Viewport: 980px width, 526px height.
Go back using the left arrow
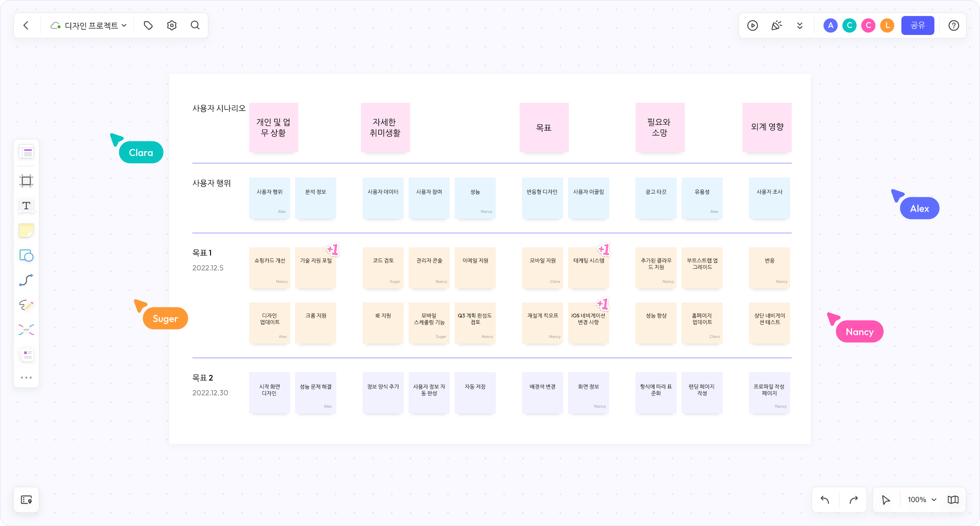26,25
